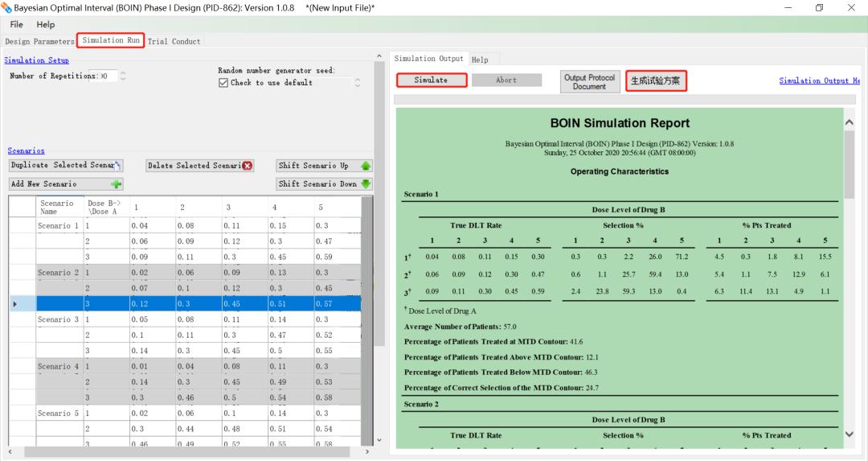Image resolution: width=868 pixels, height=461 pixels.
Task: Click Scenario 4 row 3 cell 0.58
Action: 337,397
